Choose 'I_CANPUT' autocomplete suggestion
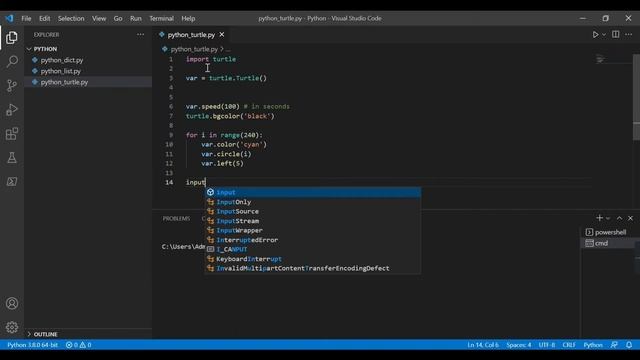 [313, 249]
